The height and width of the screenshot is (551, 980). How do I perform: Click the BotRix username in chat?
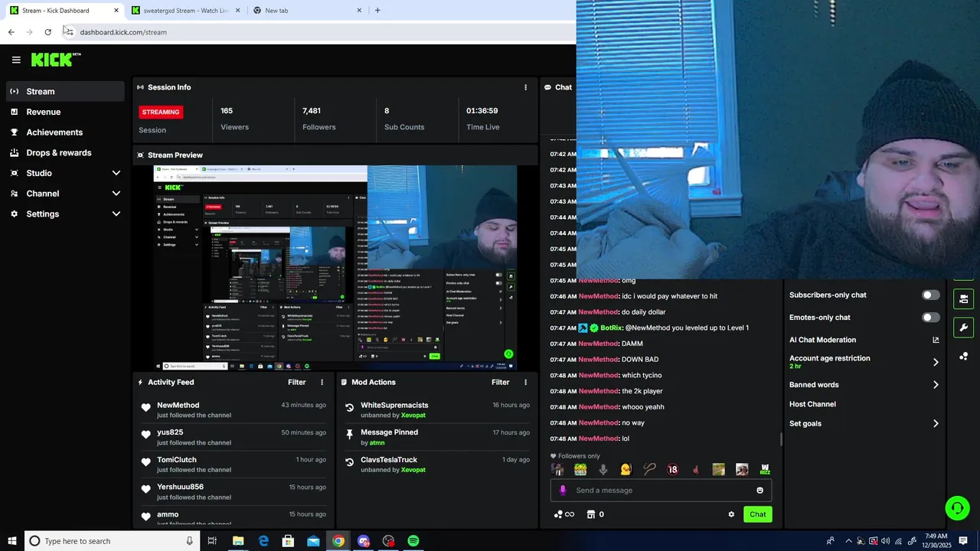[611, 328]
